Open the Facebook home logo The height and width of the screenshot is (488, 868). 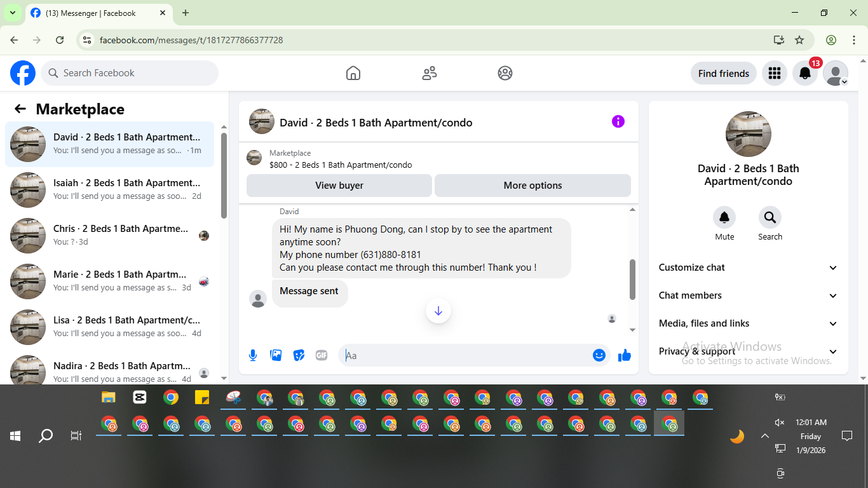coord(23,73)
